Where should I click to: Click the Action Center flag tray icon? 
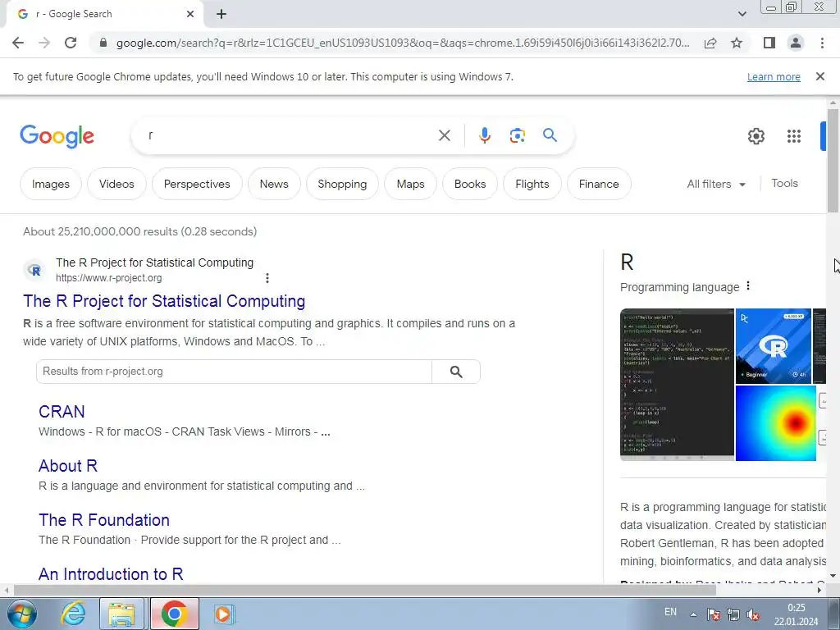[x=713, y=614]
